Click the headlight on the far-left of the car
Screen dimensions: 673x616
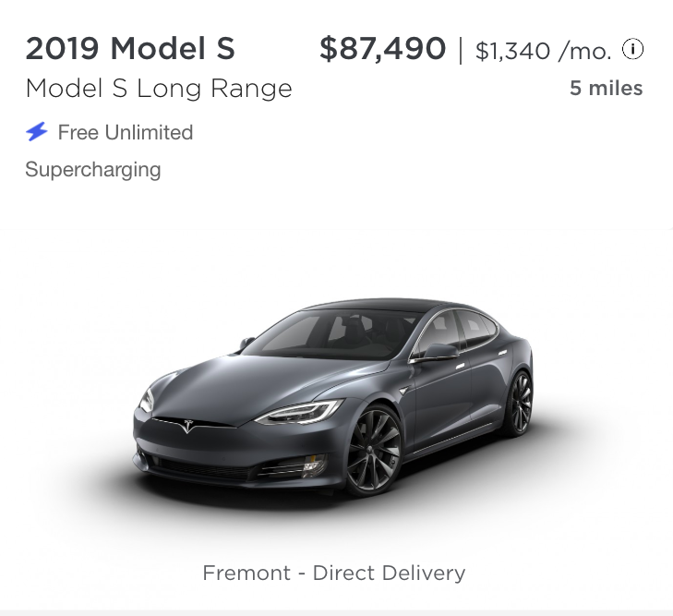point(147,400)
